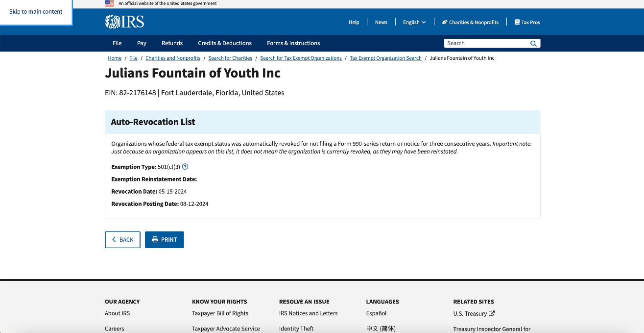Visit Taxpayer Bill of Rights footer link

tap(220, 313)
